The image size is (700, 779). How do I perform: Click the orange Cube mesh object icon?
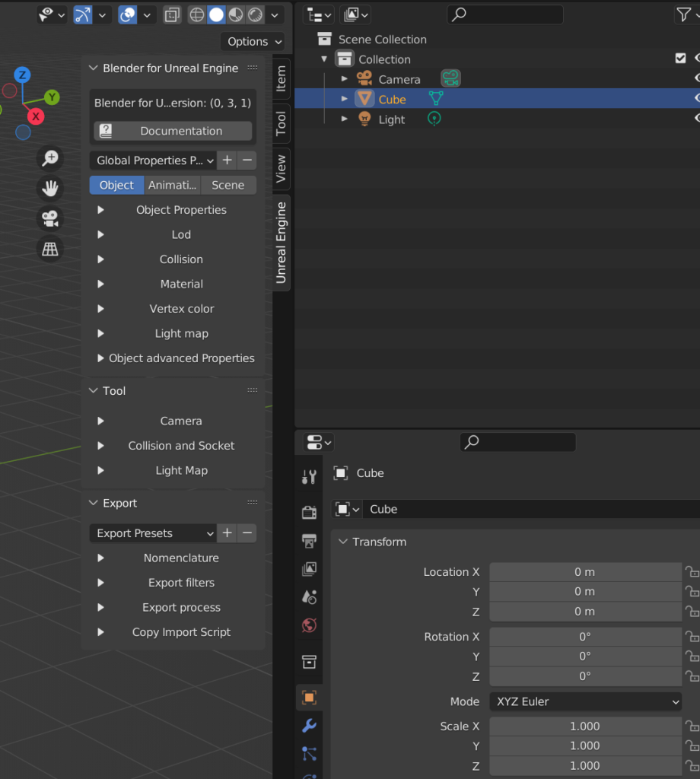pyautogui.click(x=364, y=99)
